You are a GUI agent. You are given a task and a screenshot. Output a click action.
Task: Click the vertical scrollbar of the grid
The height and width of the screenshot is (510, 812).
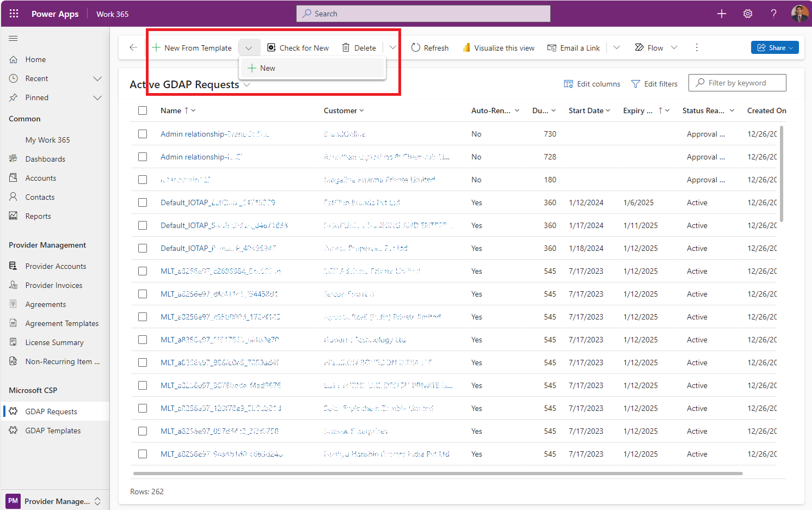point(782,174)
